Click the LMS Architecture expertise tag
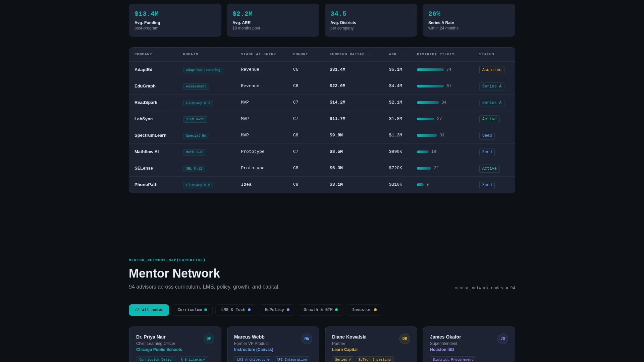The width and height of the screenshot is (644, 362). pos(253,359)
